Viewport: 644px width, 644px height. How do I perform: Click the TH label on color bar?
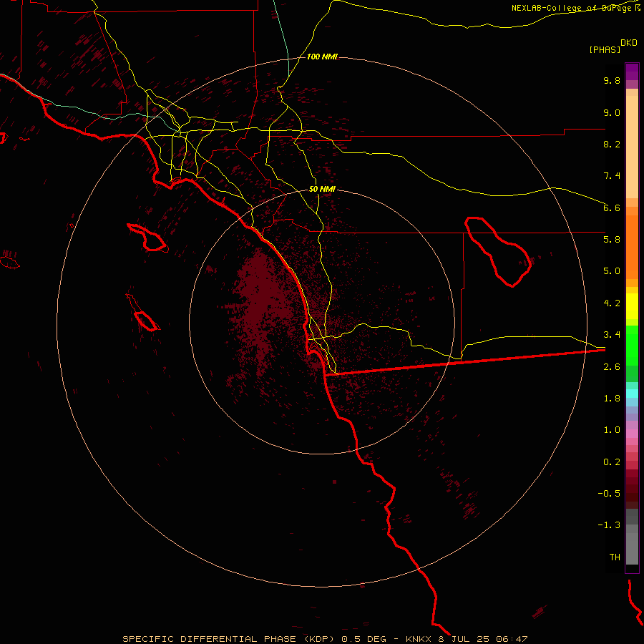click(x=615, y=557)
